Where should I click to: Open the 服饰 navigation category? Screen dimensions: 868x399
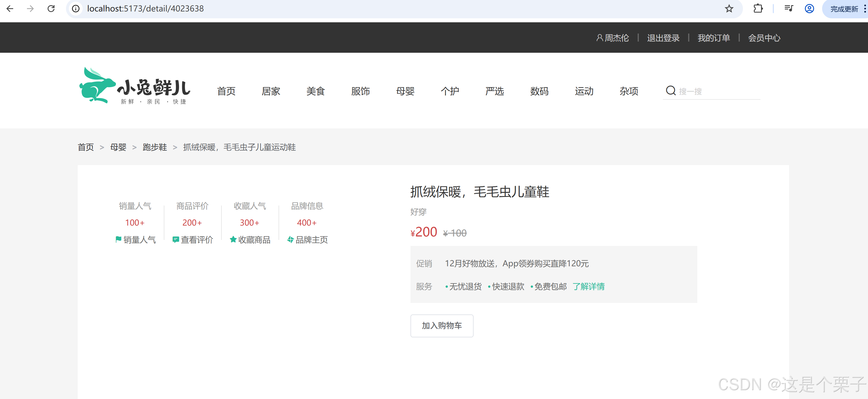(360, 91)
